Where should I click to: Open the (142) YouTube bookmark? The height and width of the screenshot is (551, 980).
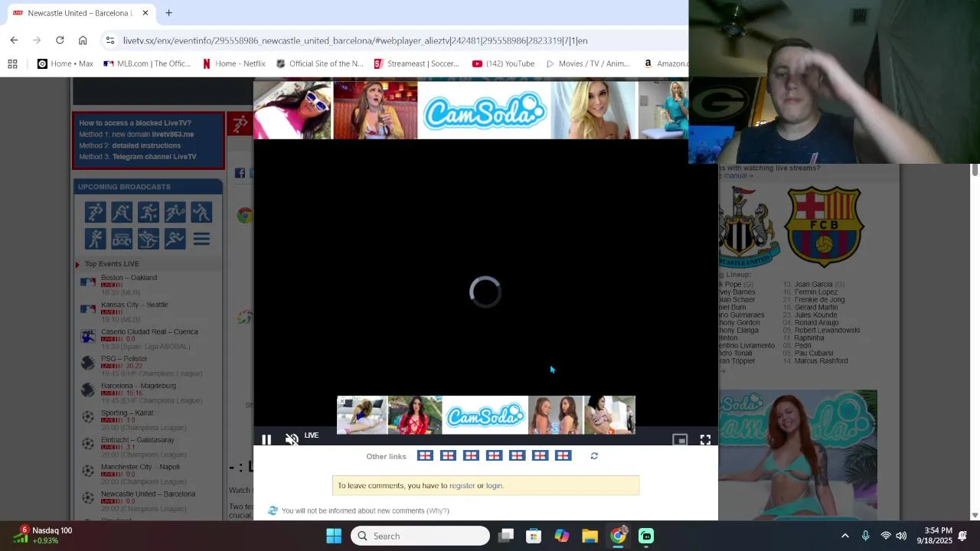pos(503,64)
